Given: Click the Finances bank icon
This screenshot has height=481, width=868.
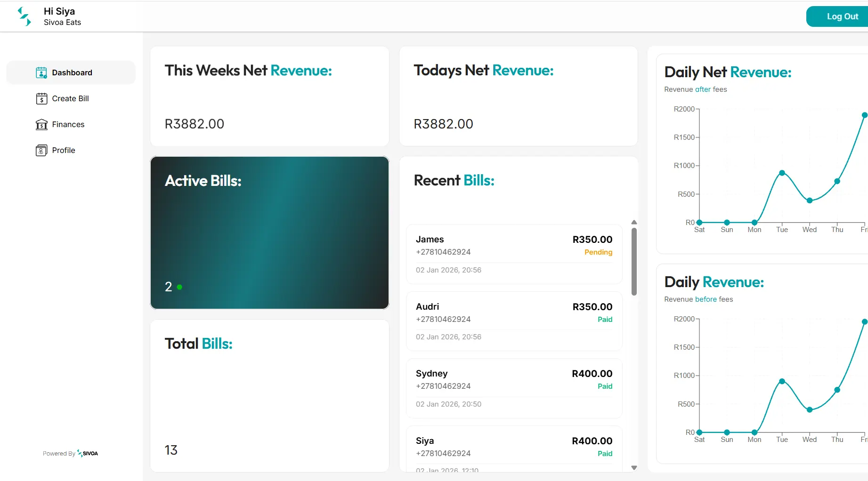Looking at the screenshot, I should coord(41,124).
